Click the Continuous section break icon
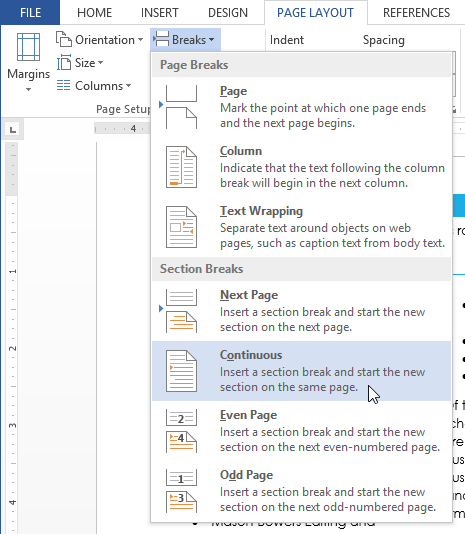The image size is (465, 534). (181, 371)
